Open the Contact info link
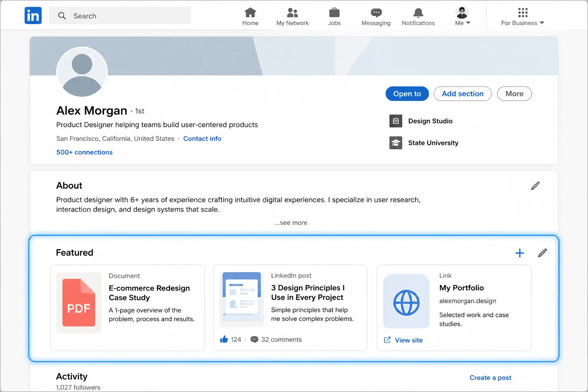 click(202, 139)
